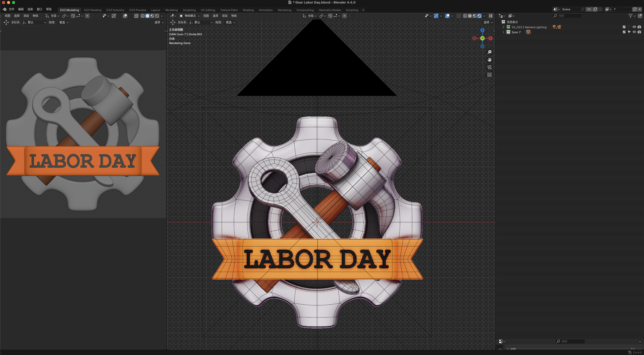The image size is (644, 355).
Task: Click the 选项 button in the main viewport
Action: click(x=488, y=22)
